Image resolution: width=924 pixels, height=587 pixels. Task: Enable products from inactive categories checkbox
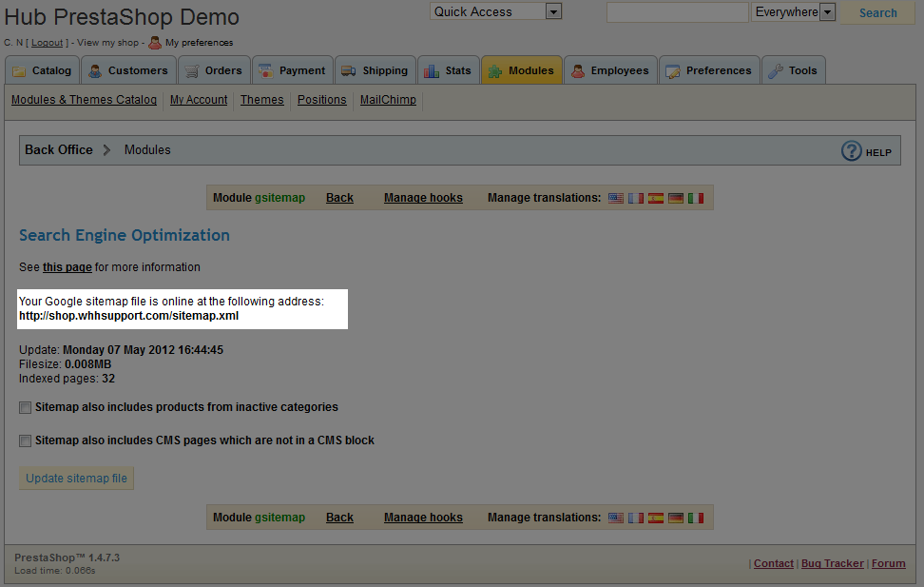coord(25,407)
